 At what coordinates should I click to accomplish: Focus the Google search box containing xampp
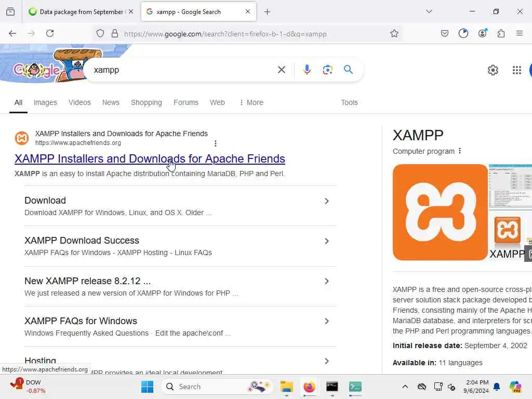[183, 70]
